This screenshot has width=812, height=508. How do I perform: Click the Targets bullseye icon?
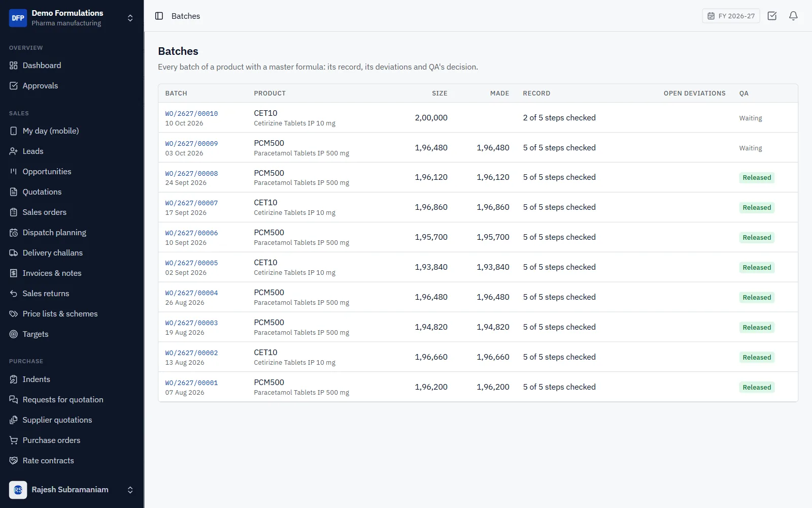(x=14, y=334)
